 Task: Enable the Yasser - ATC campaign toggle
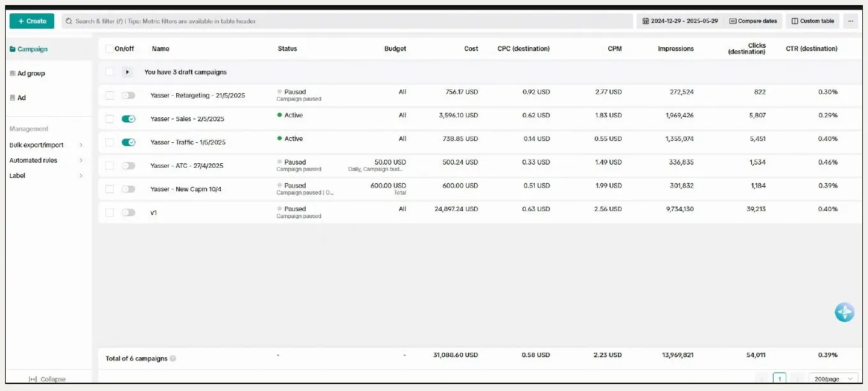[128, 166]
